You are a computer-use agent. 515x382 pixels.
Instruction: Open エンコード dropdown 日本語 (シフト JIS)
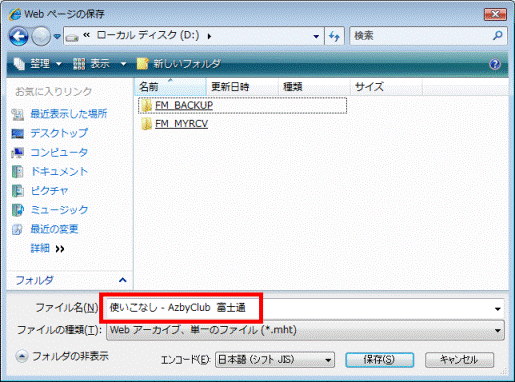coord(275,360)
